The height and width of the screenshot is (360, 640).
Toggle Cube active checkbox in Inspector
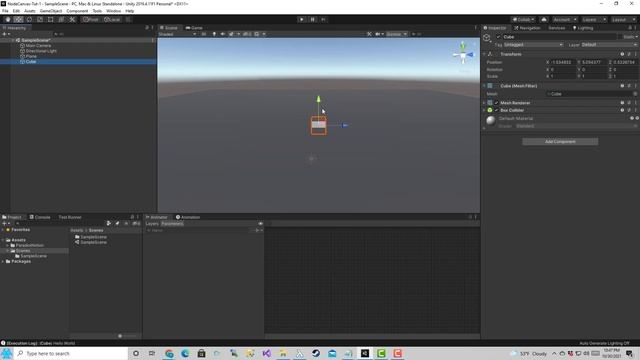(498, 37)
